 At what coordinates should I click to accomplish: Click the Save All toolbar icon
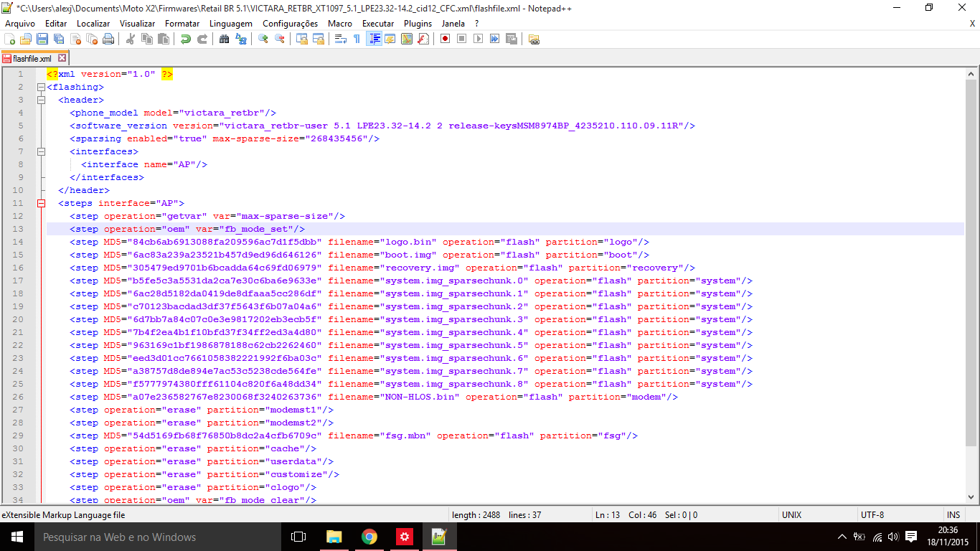point(59,39)
